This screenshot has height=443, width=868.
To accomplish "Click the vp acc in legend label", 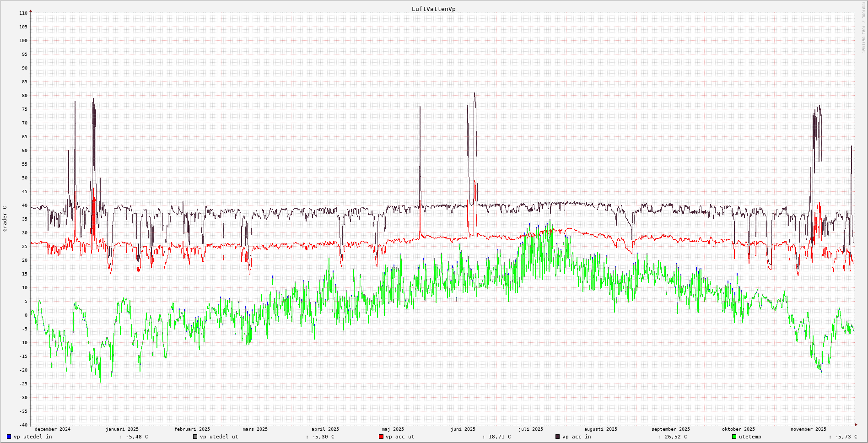I will tap(577, 437).
